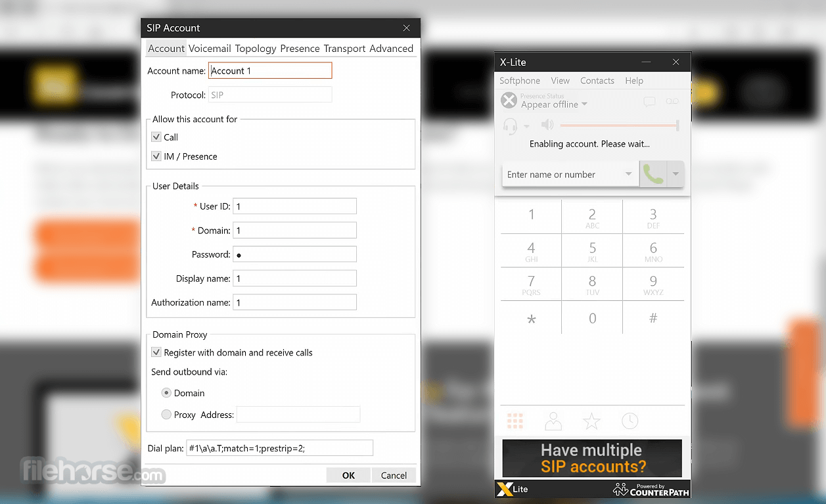Image resolution: width=826 pixels, height=504 pixels.
Task: Switch to the Advanced tab
Action: coord(392,49)
